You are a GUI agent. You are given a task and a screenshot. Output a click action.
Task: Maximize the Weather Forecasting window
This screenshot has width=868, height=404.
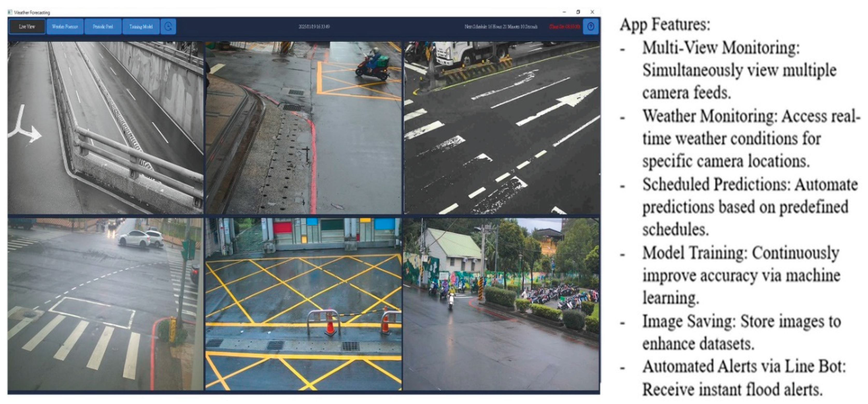point(578,12)
